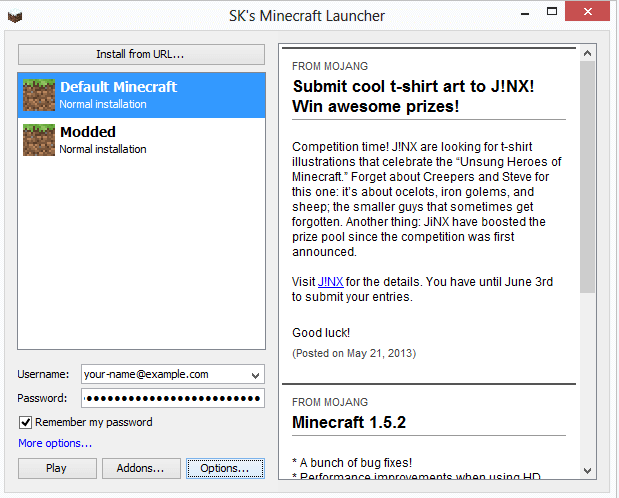Open the More options link
This screenshot has width=619, height=498.
click(x=55, y=444)
